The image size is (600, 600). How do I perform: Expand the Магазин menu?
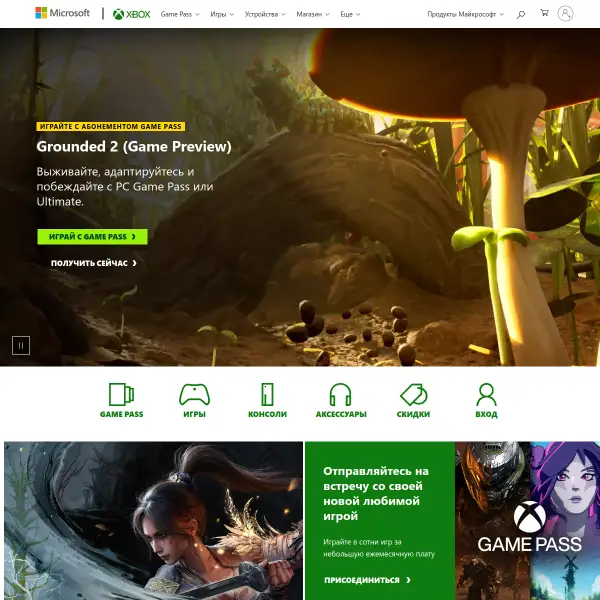(313, 14)
